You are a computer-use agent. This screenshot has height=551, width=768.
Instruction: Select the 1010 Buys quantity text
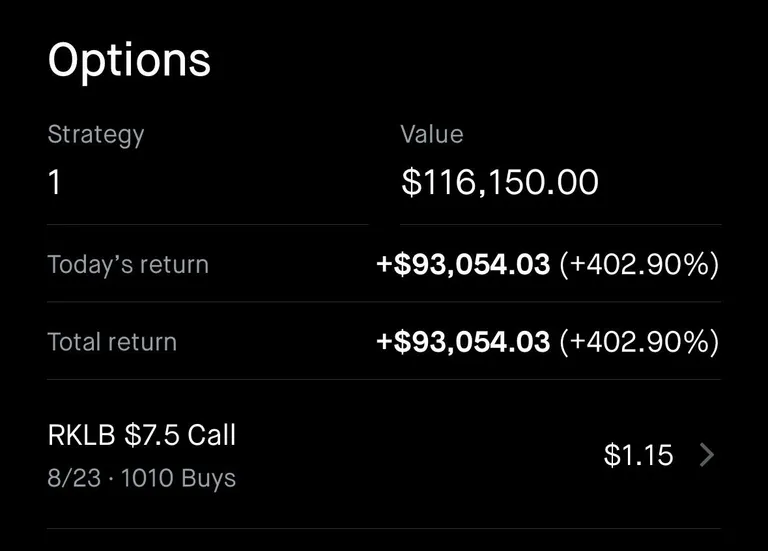pos(178,478)
